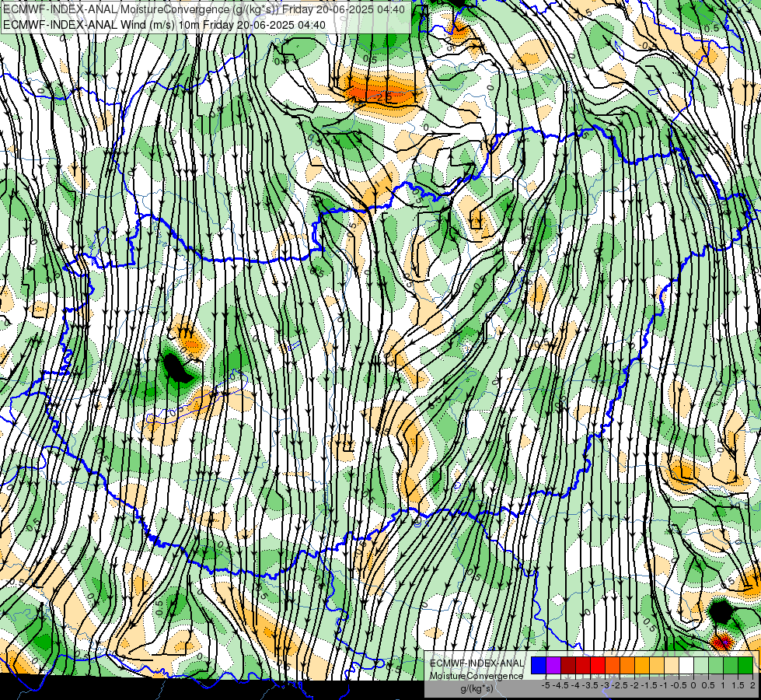Pick the bright red swatch between -3.5 and -3
The height and width of the screenshot is (700, 761).
coord(598,665)
